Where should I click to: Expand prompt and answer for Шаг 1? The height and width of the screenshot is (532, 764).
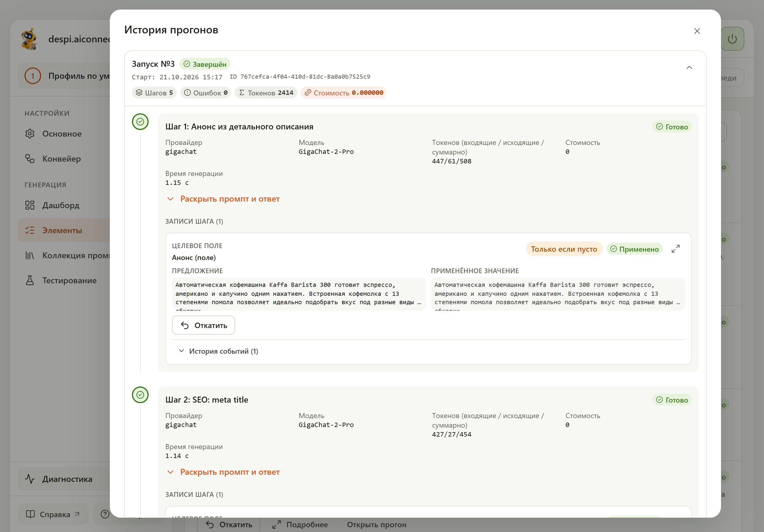(223, 199)
